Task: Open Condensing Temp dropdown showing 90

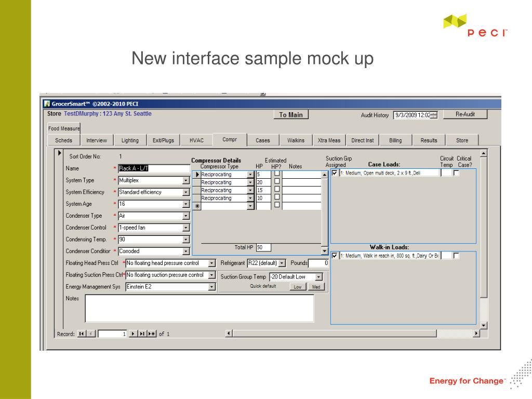Action: (186, 240)
